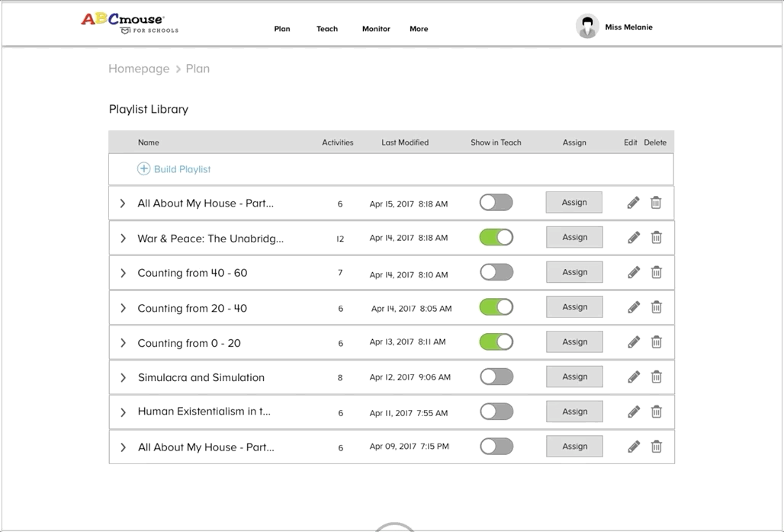Click the ABCmouse for Schools logo

(x=130, y=24)
